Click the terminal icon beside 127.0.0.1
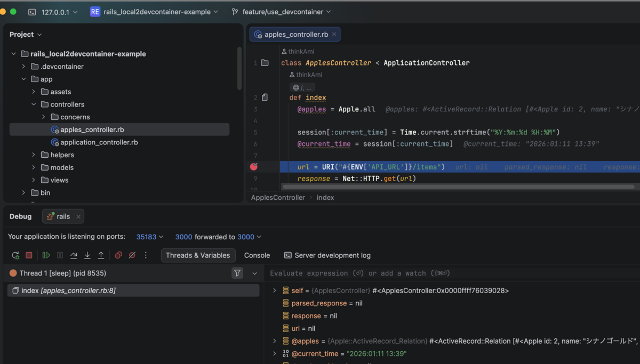Viewport: 640px width, 364px height. click(33, 12)
